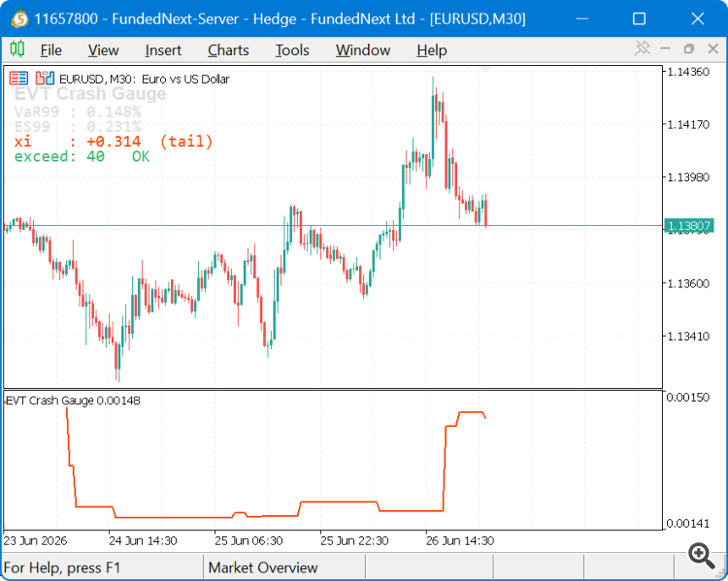Click the 25 Jun 22:30 time axis label
Screen dimensions: 728x581
coord(354,541)
